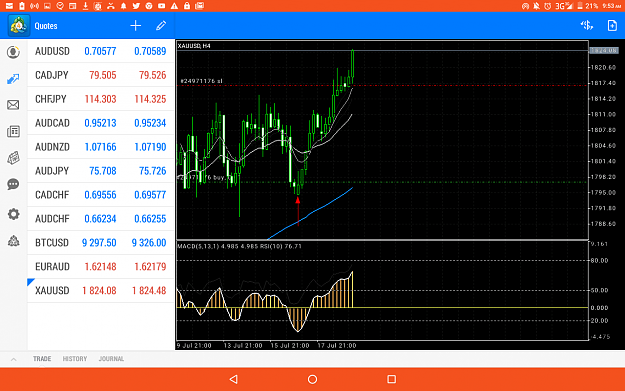This screenshot has width=625, height=391.
Task: Edit quotes list with pencil icon
Action: click(161, 26)
